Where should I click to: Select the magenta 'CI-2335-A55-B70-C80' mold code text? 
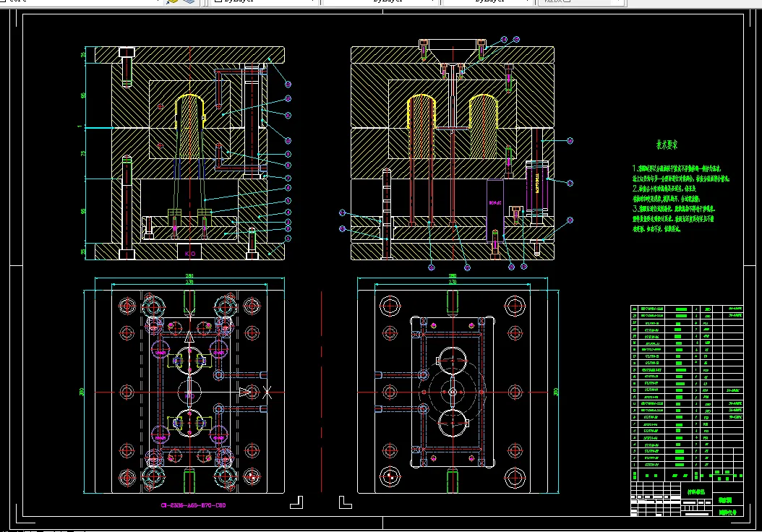tap(194, 505)
